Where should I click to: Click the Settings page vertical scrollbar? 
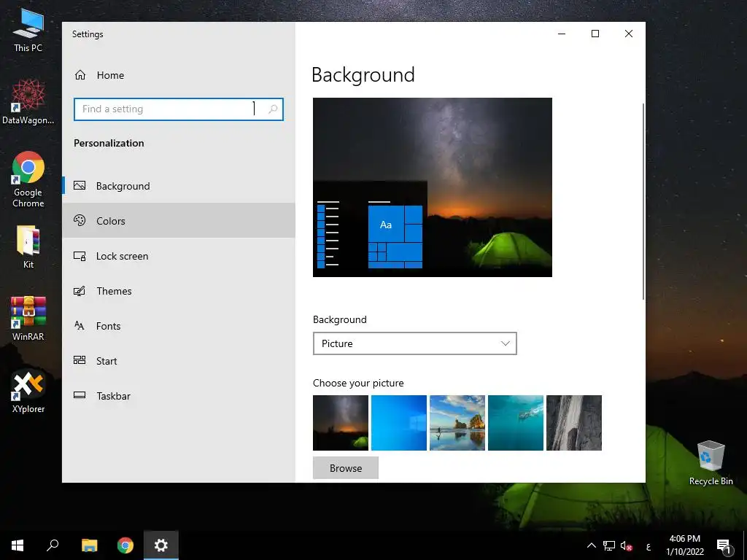point(643,201)
